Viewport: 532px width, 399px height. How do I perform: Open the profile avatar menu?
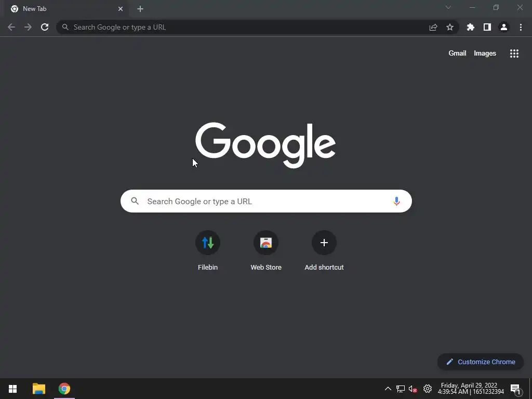pos(504,27)
